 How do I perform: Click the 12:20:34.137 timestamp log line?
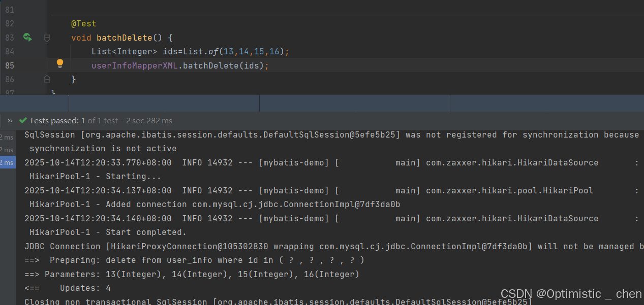332,191
